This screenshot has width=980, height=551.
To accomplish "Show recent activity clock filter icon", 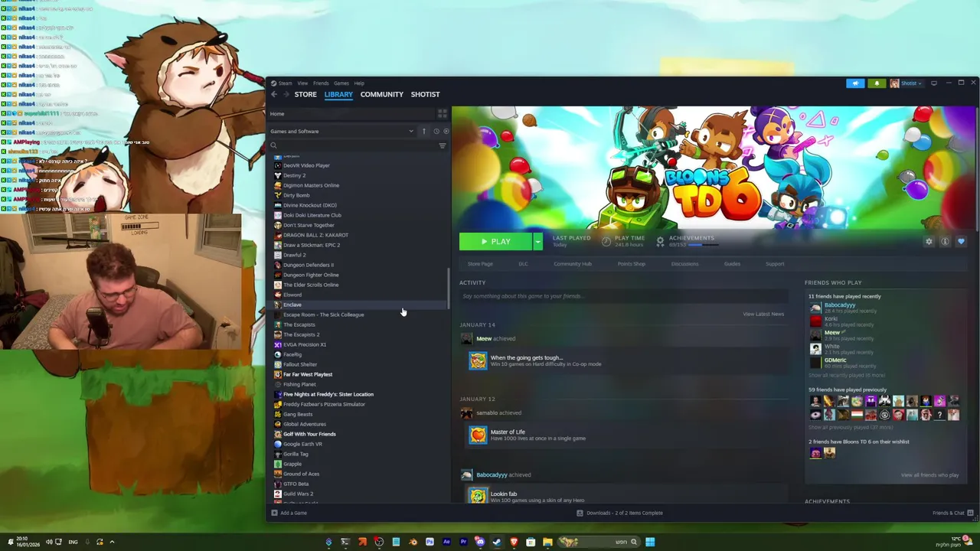I will click(436, 131).
